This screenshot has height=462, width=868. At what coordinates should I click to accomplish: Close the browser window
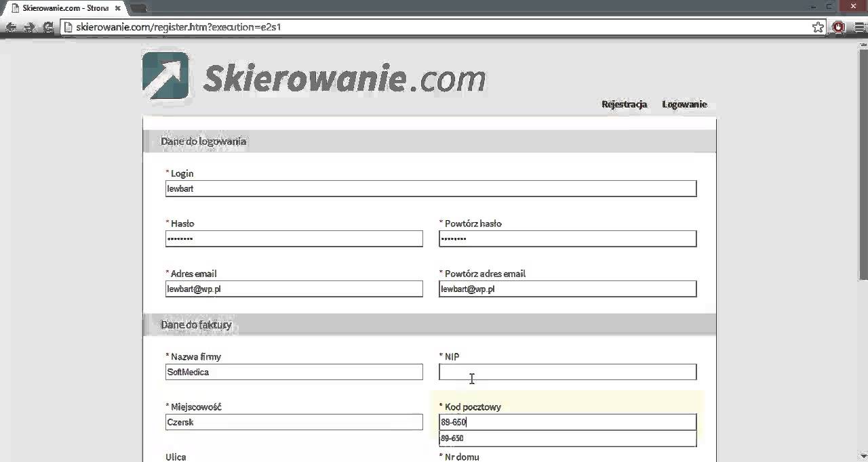click(x=852, y=6)
